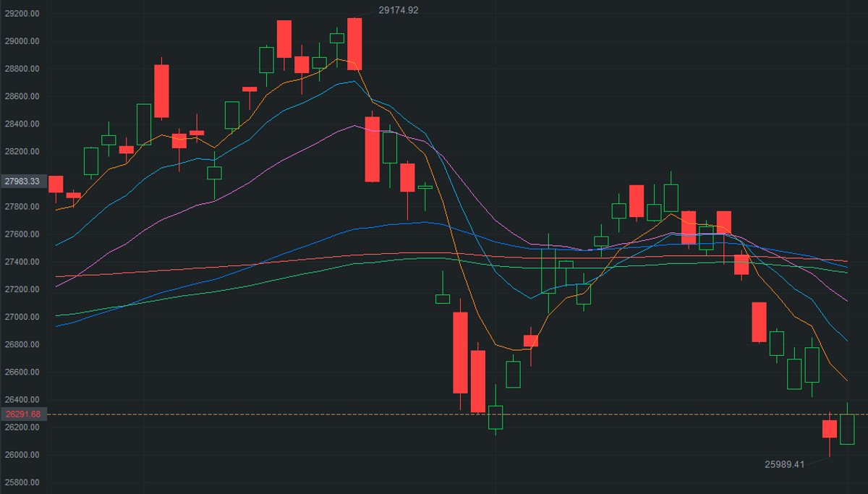The height and width of the screenshot is (494, 868).
Task: Click the 25989.41 low price annotation
Action: pos(785,464)
